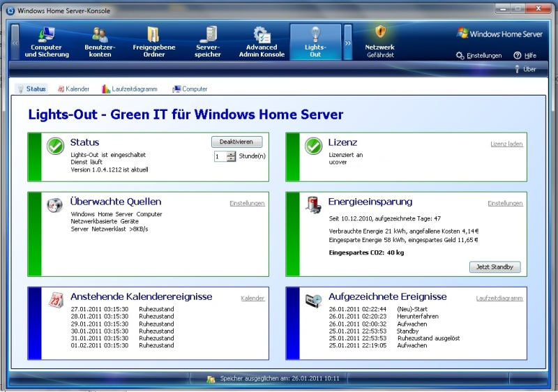Click the Kalender sub-tab icon
The height and width of the screenshot is (392, 558).
click(61, 89)
